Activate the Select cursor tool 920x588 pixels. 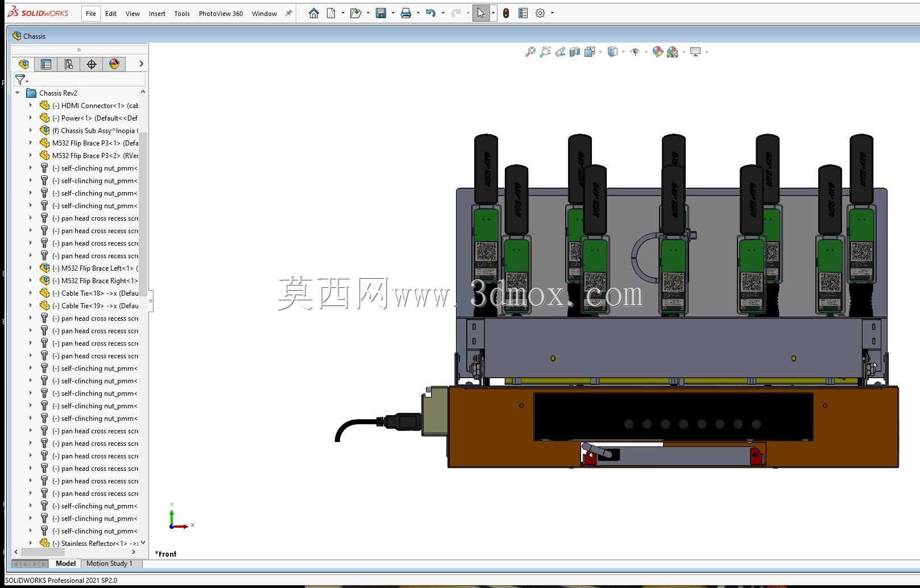480,13
